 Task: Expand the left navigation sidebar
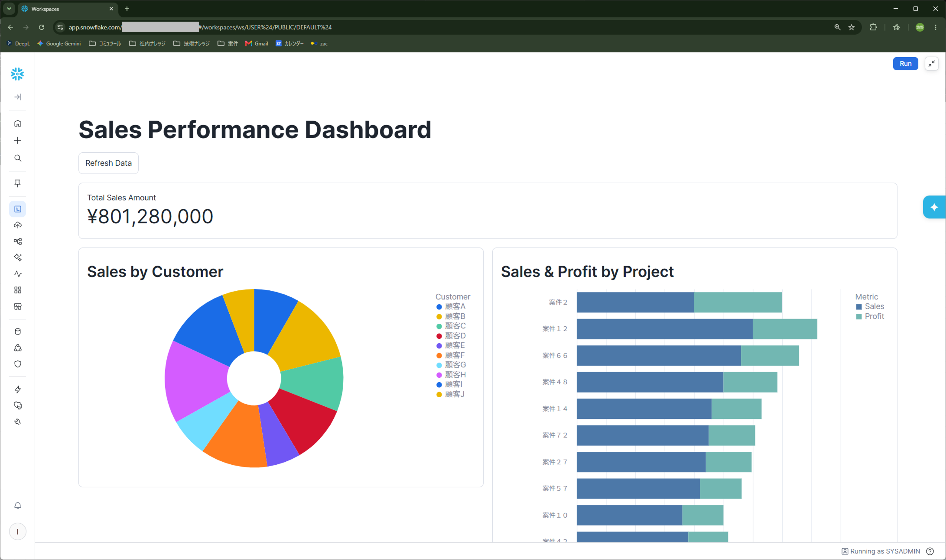point(18,97)
